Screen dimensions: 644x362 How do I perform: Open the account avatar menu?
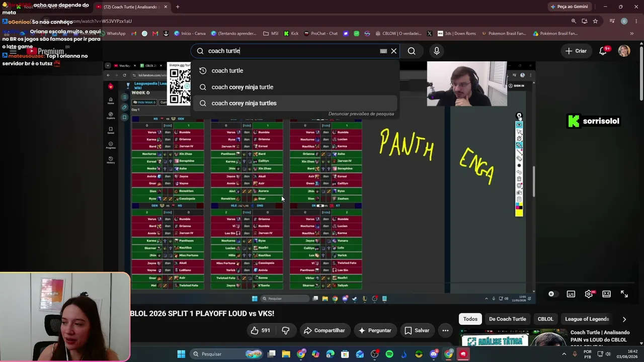pos(624,51)
